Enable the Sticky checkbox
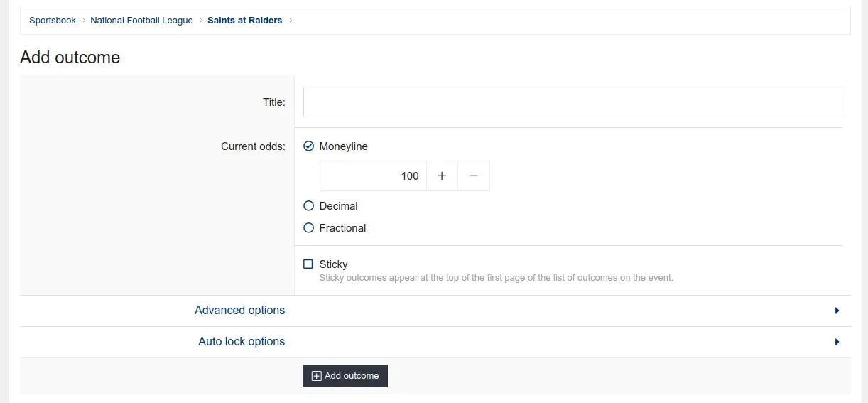Image resolution: width=868 pixels, height=403 pixels. tap(308, 264)
